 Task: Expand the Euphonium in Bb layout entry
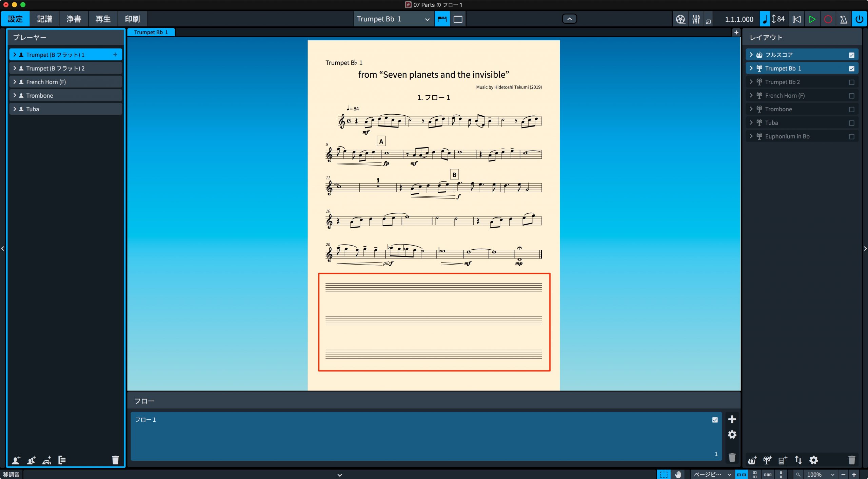pyautogui.click(x=751, y=136)
